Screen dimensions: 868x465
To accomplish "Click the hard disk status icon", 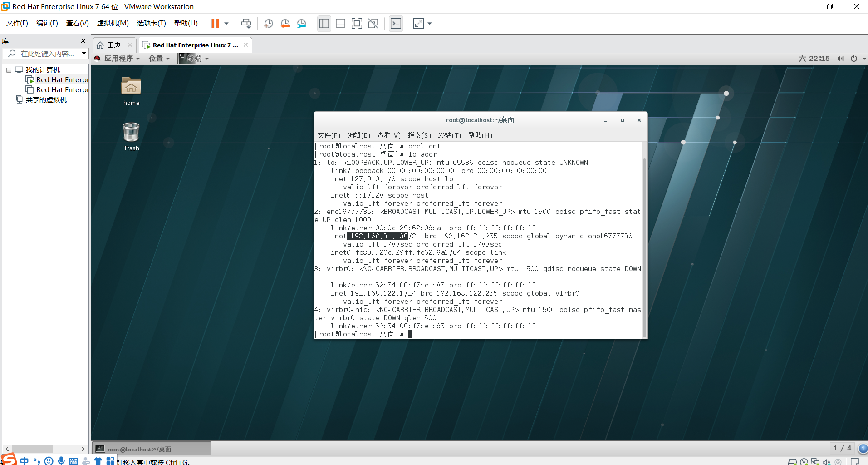I will pyautogui.click(x=792, y=461).
